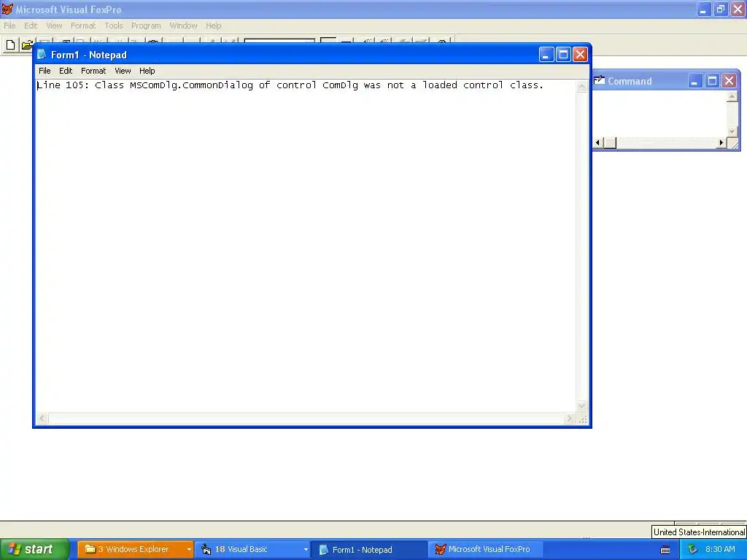This screenshot has width=747, height=560.
Task: Open the Visual FoxPro Help menu
Action: pyautogui.click(x=214, y=26)
